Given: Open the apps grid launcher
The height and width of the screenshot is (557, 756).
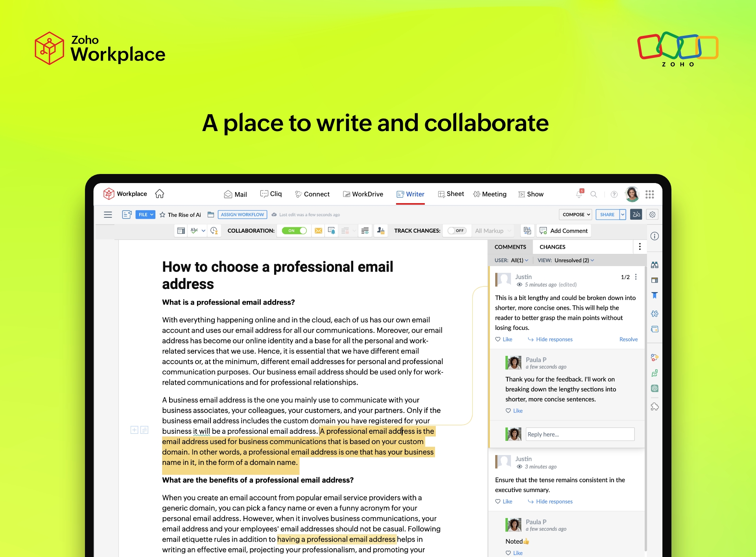Looking at the screenshot, I should click(650, 194).
